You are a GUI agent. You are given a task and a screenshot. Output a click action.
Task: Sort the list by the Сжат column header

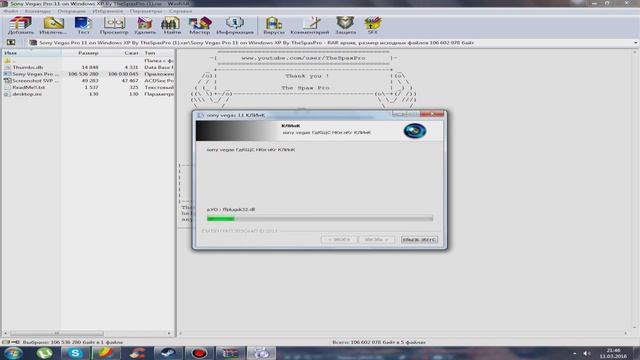click(121, 53)
